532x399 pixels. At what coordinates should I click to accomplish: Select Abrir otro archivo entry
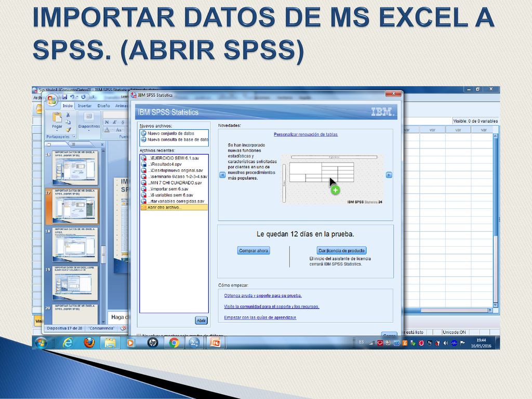(x=174, y=207)
